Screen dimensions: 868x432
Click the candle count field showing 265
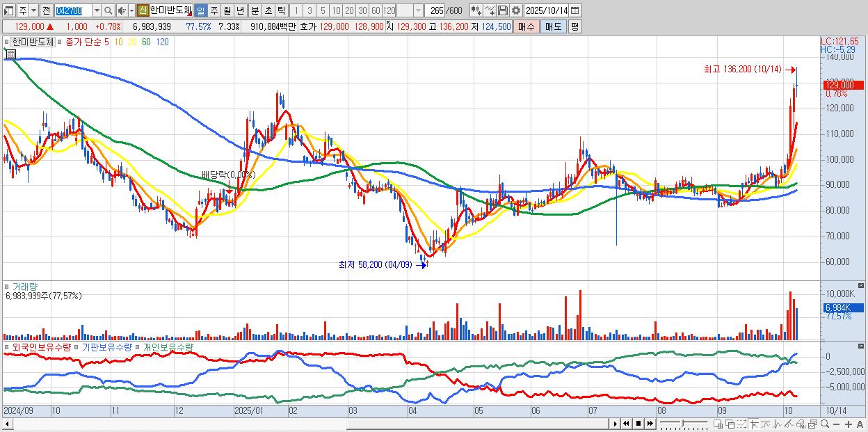click(x=436, y=11)
